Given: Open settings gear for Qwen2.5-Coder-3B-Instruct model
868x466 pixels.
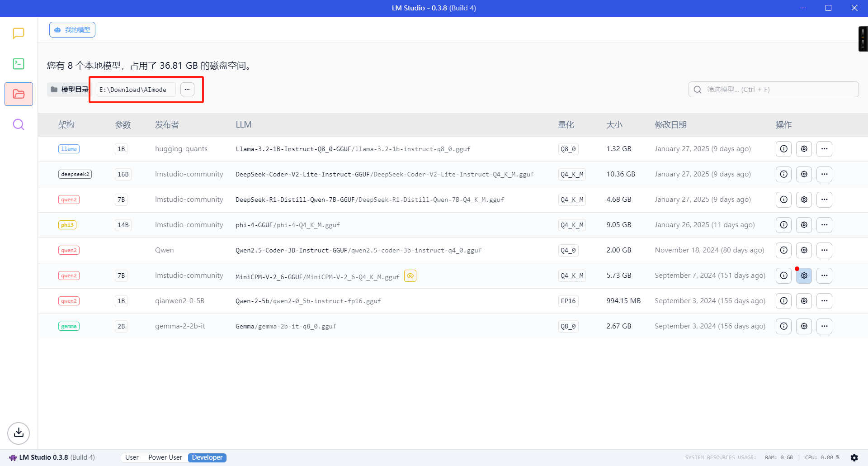Looking at the screenshot, I should point(804,250).
